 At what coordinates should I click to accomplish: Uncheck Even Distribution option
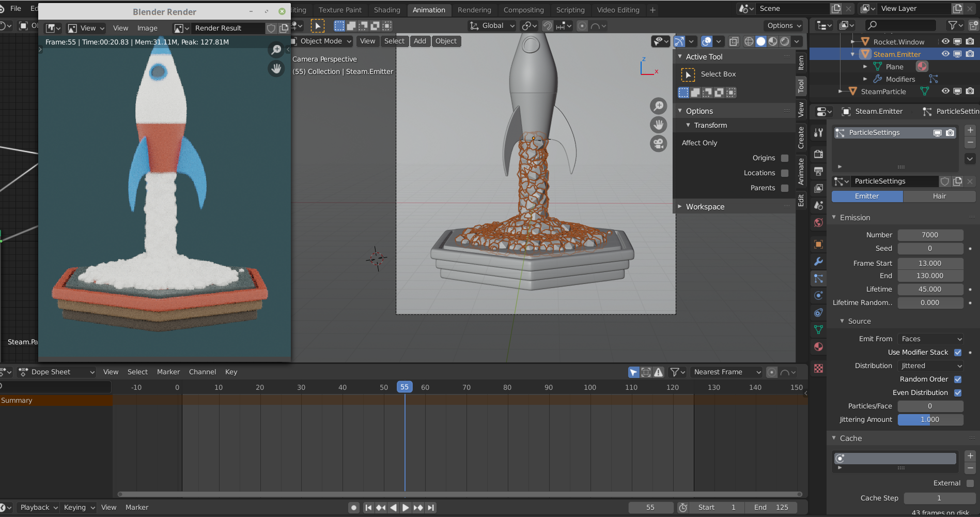coord(958,393)
